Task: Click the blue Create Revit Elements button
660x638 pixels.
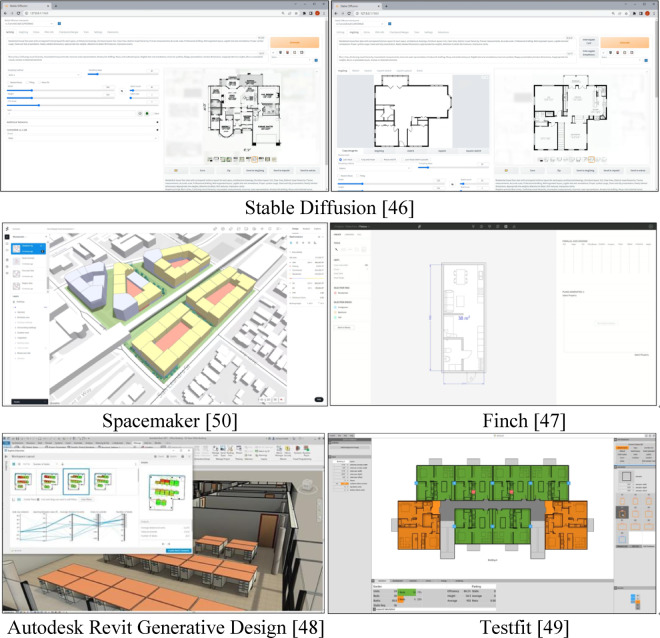Action: (x=179, y=550)
